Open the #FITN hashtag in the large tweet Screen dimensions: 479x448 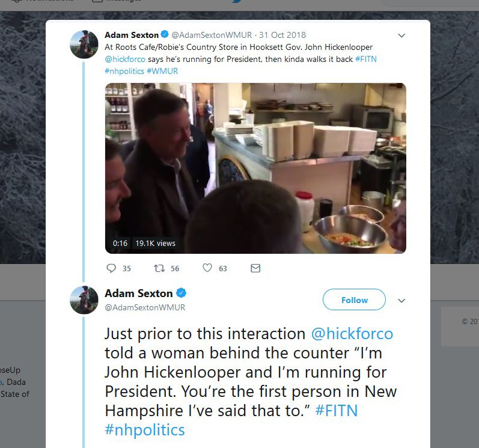click(337, 411)
